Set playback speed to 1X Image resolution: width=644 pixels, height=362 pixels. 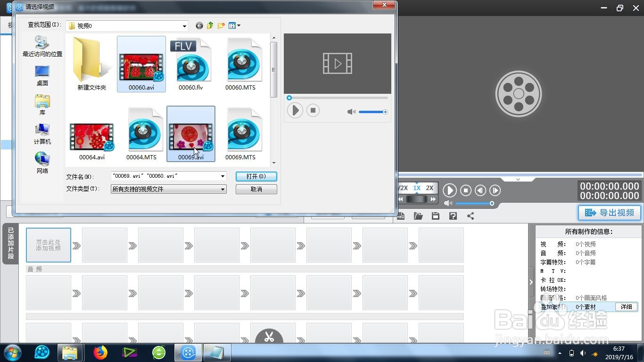[417, 188]
